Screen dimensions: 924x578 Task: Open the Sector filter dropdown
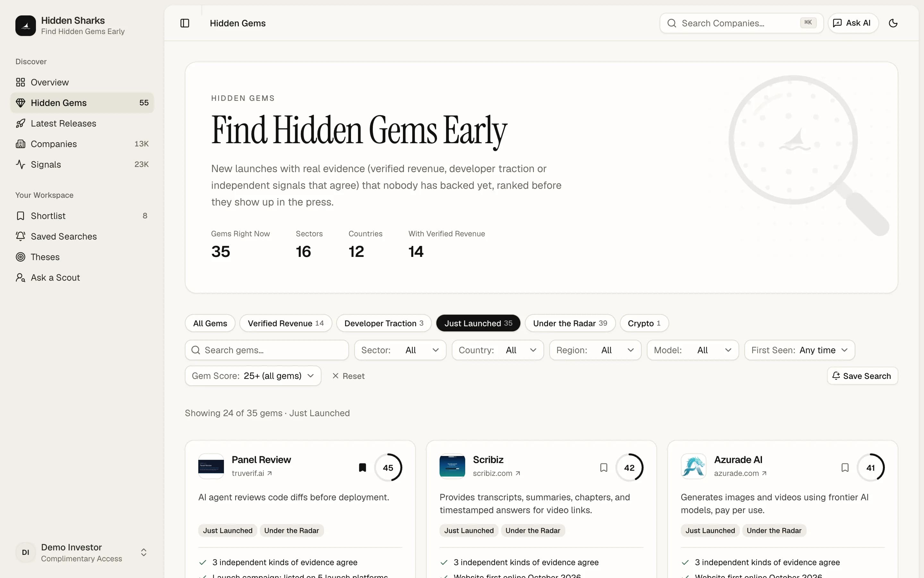click(x=400, y=350)
